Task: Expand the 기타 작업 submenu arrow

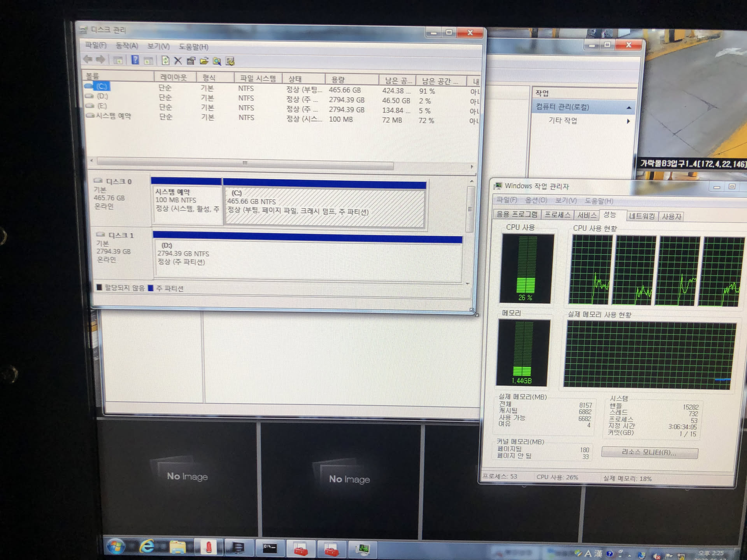Action: 628,121
